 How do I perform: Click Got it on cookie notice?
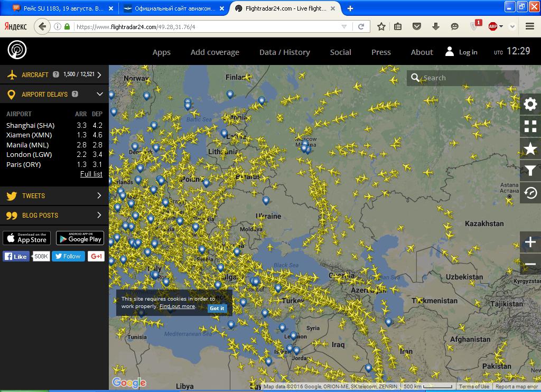tap(217, 308)
